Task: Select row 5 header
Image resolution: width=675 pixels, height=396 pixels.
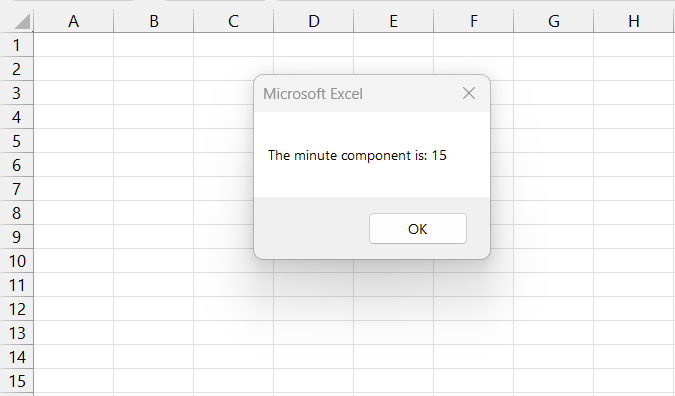Action: click(x=16, y=141)
